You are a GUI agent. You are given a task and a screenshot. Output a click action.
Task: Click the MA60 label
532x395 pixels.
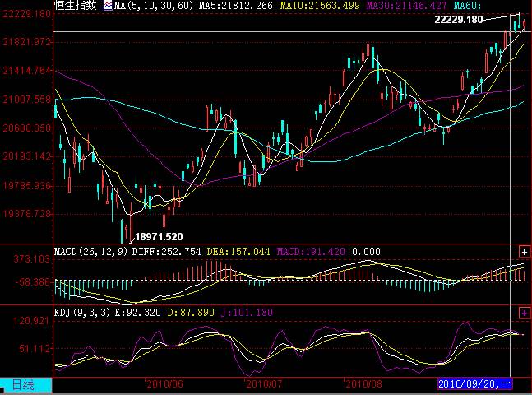pyautogui.click(x=467, y=6)
